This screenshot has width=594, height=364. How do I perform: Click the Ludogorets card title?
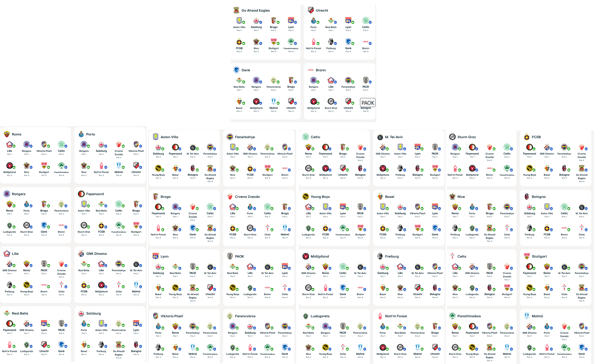[320, 316]
